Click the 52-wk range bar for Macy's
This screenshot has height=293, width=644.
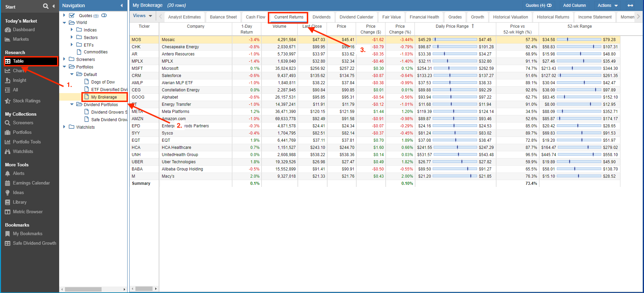(x=579, y=176)
